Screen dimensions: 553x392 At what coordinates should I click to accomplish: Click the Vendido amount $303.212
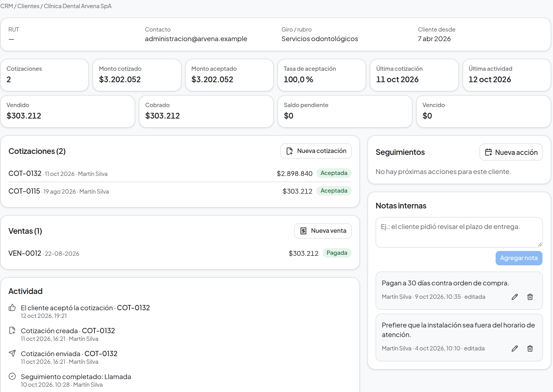(x=24, y=116)
